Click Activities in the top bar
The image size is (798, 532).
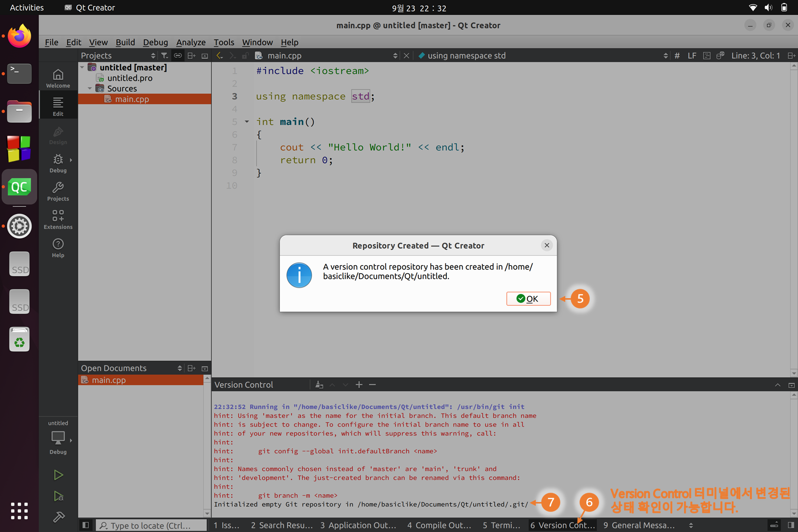point(27,7)
